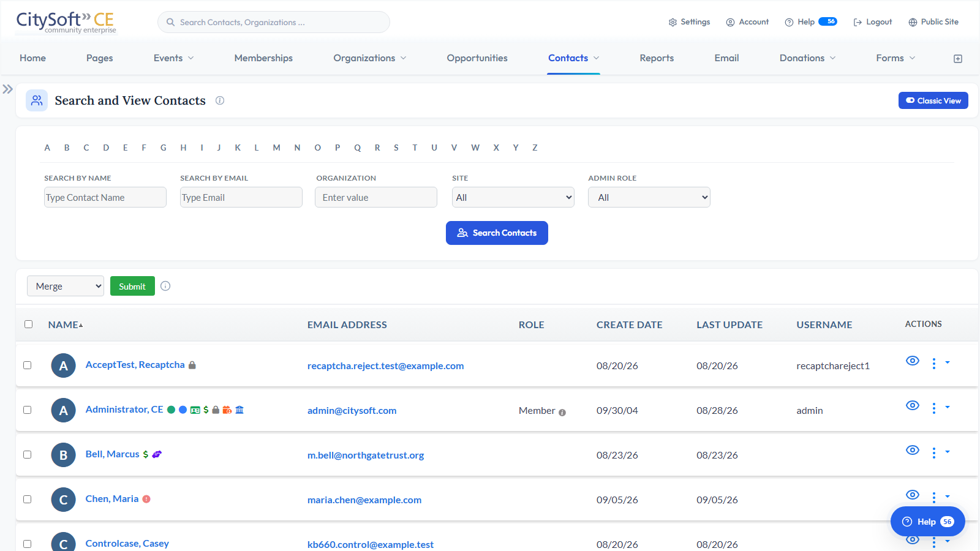The image size is (980, 551).
Task: Click the green dollar icon by Bell, Marcus
Action: pyautogui.click(x=145, y=454)
